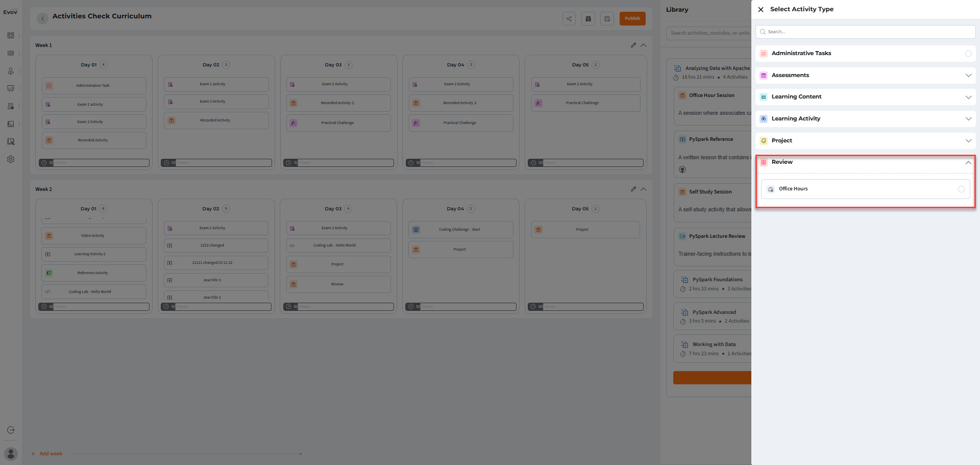Click Week 1 Day 01 hours progress bar

pyautogui.click(x=94, y=163)
